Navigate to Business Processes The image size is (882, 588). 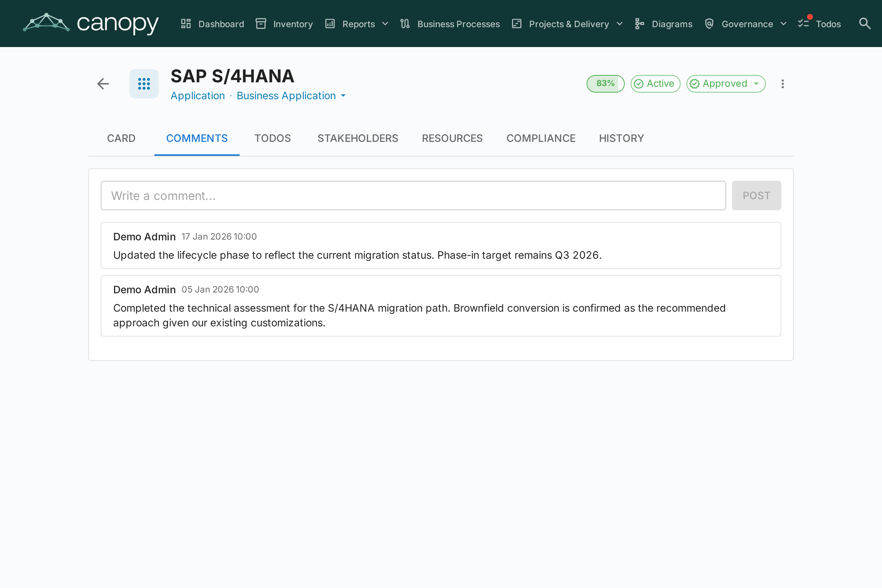point(458,24)
